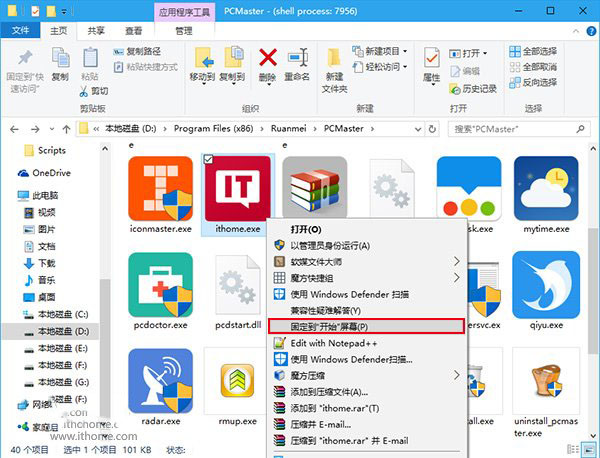Click History (历史记录) in the ribbon
600x458 pixels.
point(473,89)
